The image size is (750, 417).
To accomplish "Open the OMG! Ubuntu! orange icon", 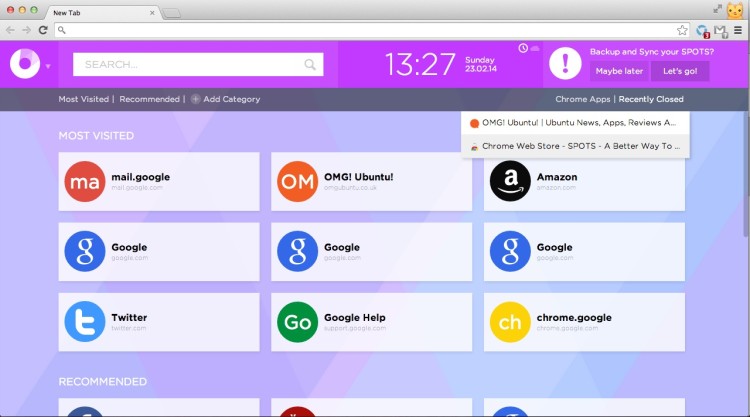I will [297, 181].
